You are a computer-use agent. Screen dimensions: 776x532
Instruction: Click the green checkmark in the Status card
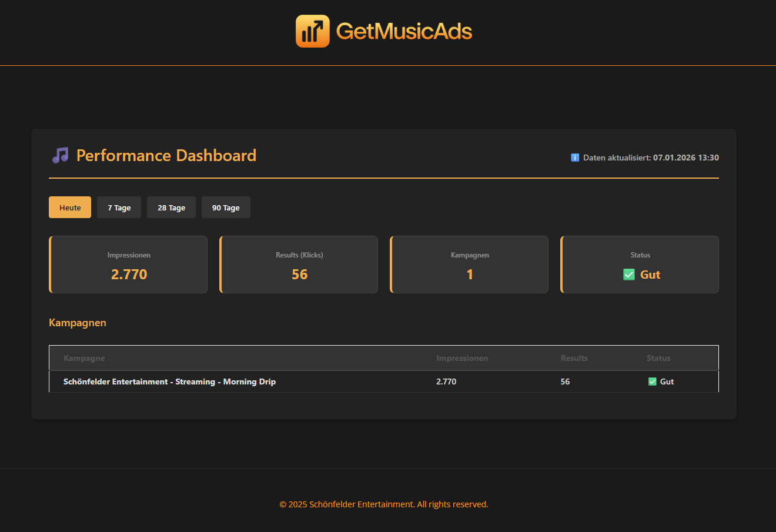coord(628,274)
